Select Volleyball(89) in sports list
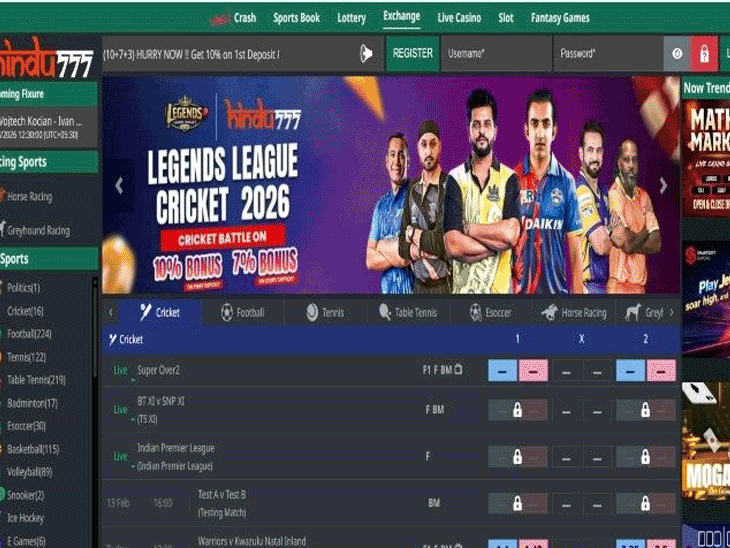This screenshot has width=730, height=548. click(29, 472)
